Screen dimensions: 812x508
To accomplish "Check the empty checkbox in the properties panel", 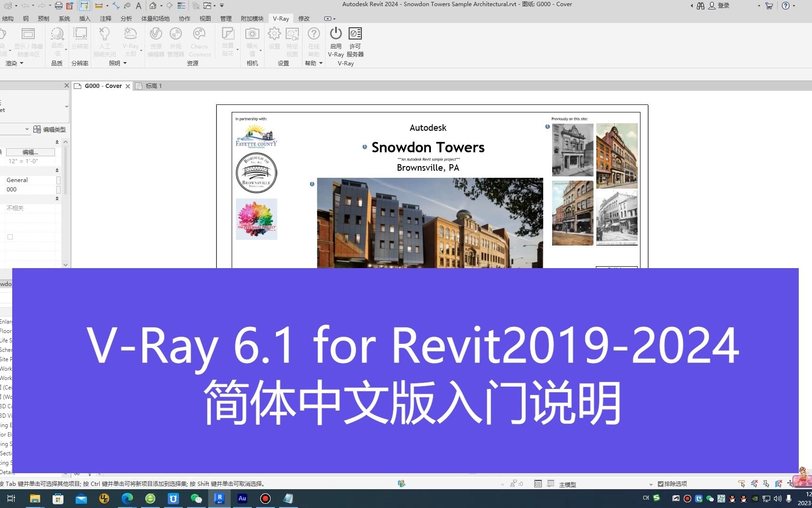I will coord(10,237).
